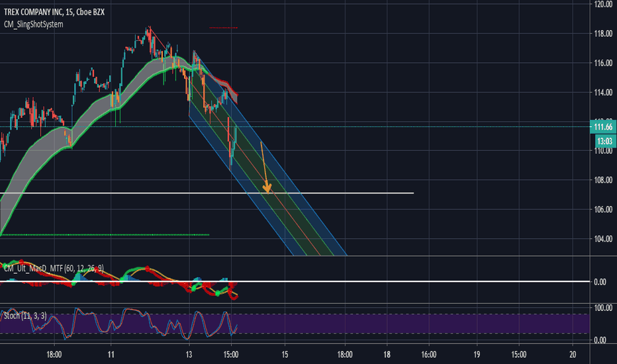Click the MACD 0.00 axis value
This screenshot has height=364, width=617.
(x=600, y=282)
